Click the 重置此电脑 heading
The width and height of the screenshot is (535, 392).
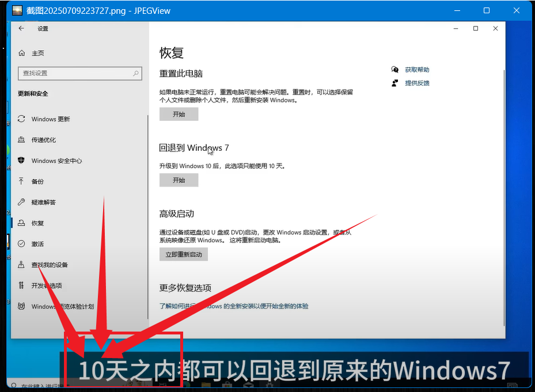point(181,74)
